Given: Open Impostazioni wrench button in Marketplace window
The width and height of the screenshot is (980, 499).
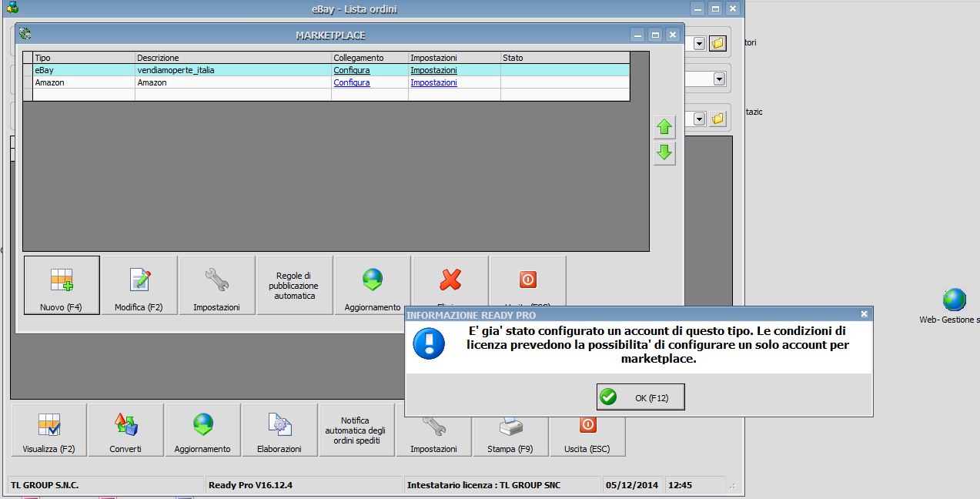Looking at the screenshot, I should coord(217,285).
